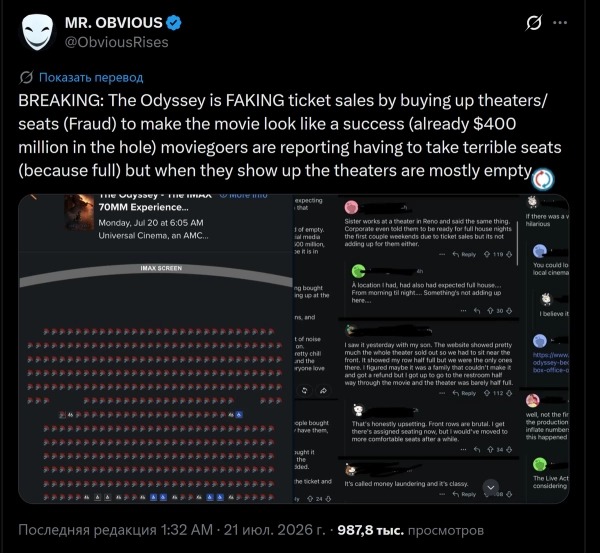Click the repost circular arrows icon in image

pyautogui.click(x=305, y=391)
